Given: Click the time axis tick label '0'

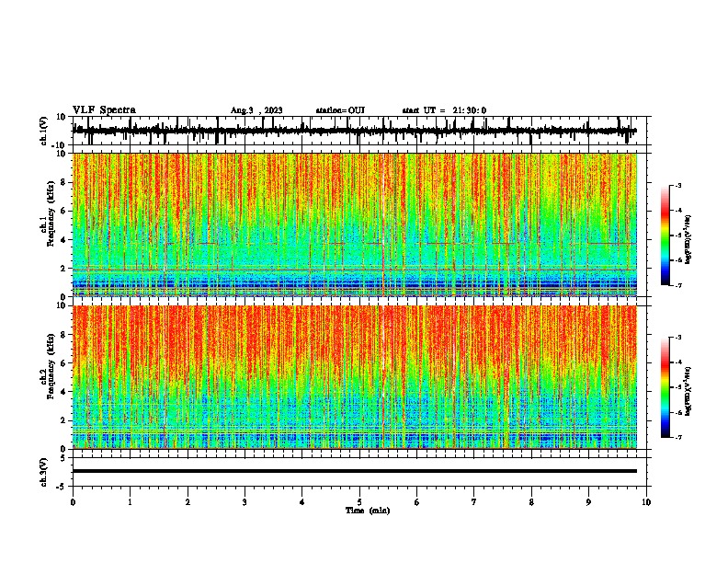Looking at the screenshot, I should pyautogui.click(x=73, y=501).
